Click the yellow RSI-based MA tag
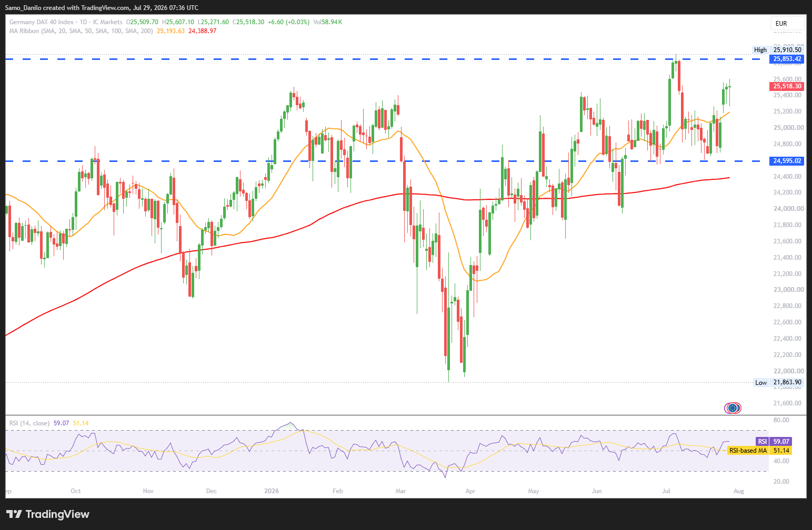The height and width of the screenshot is (530, 812). pyautogui.click(x=747, y=451)
